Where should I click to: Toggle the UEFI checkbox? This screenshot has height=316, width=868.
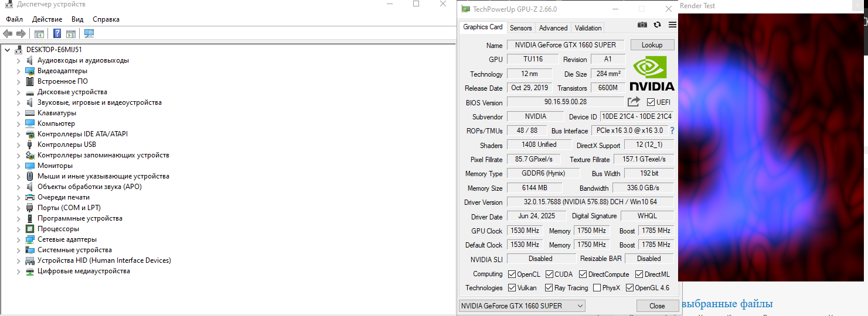coord(651,102)
